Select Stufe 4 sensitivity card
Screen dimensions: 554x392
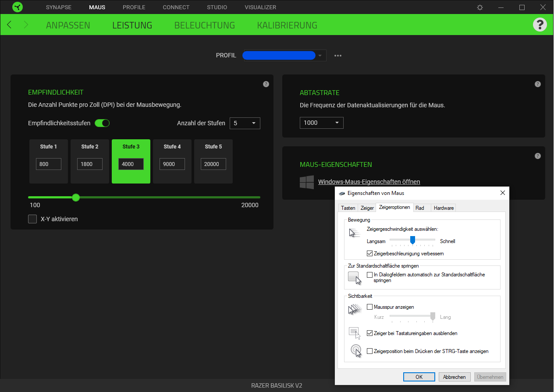172,161
